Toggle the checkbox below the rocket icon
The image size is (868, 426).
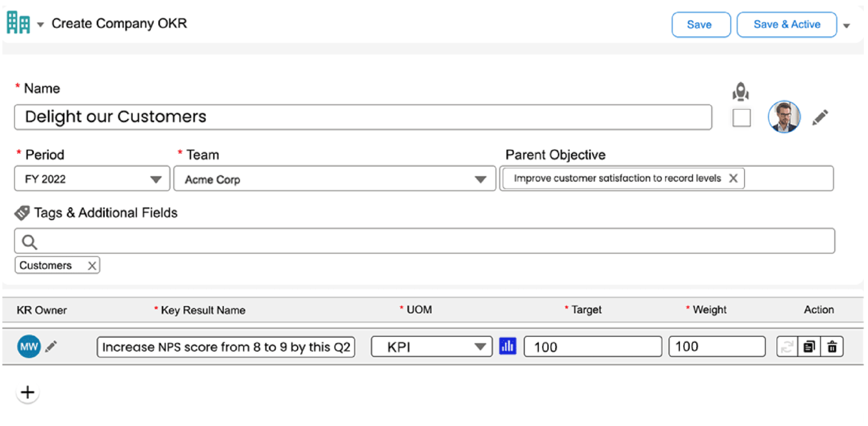[741, 118]
